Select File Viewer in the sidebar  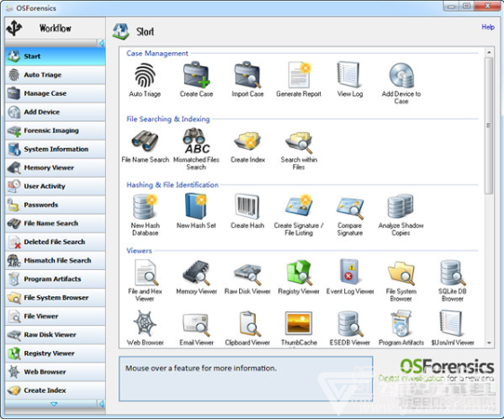click(56, 316)
